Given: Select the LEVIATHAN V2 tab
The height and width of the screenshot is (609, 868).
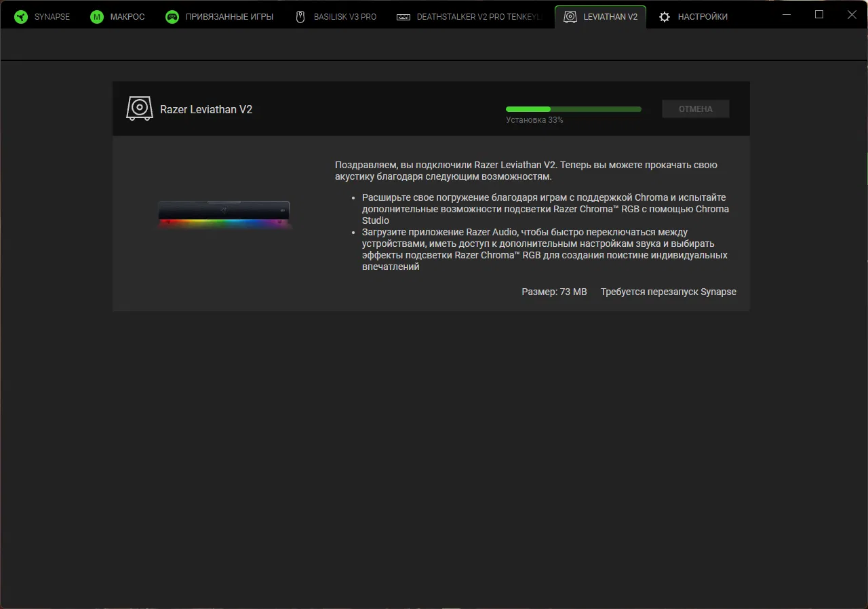Looking at the screenshot, I should [600, 17].
